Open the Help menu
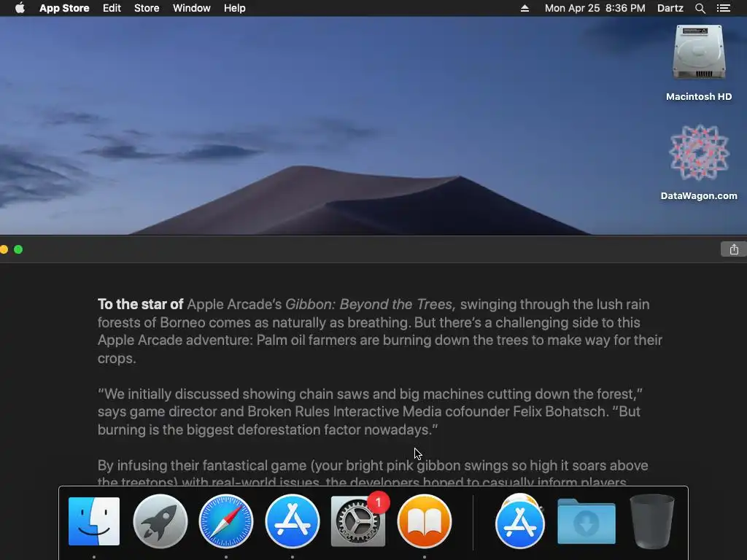The height and width of the screenshot is (560, 747). [234, 8]
